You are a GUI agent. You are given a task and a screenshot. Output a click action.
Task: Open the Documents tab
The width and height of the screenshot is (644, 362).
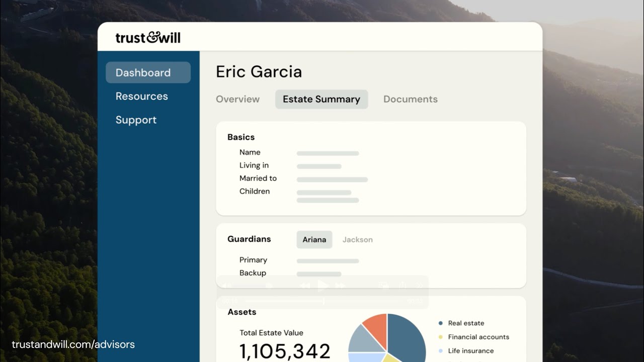point(411,99)
